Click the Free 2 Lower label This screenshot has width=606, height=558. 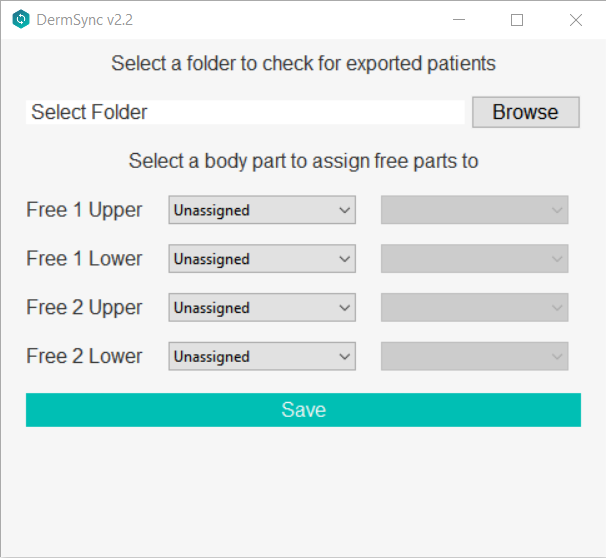(84, 356)
